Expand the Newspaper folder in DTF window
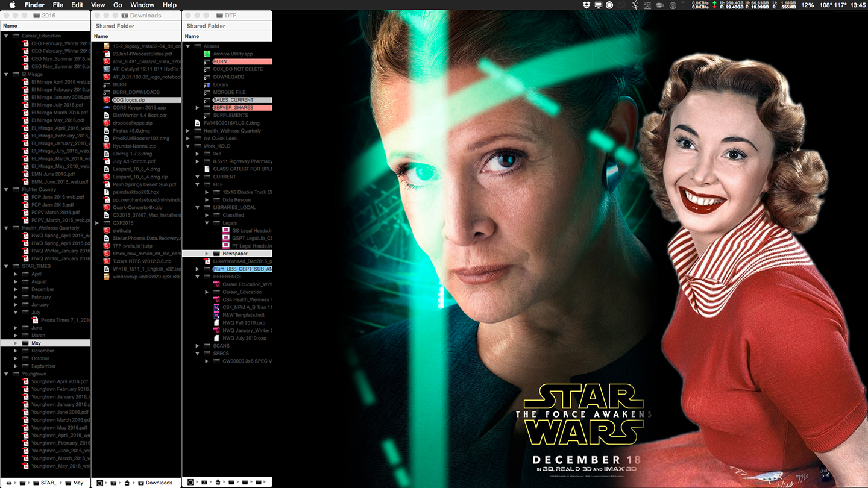This screenshot has width=868, height=488. pyautogui.click(x=207, y=254)
